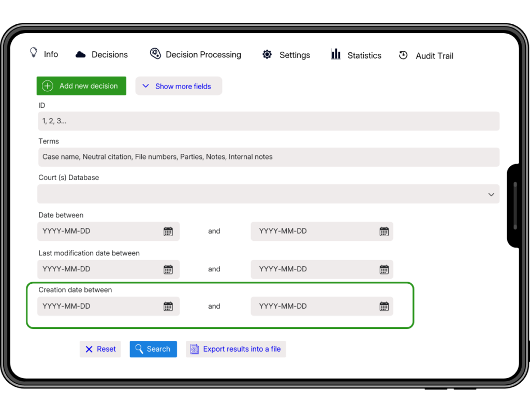This screenshot has height=420, width=530.
Task: Open calendar for Creation date end field
Action: pos(384,307)
